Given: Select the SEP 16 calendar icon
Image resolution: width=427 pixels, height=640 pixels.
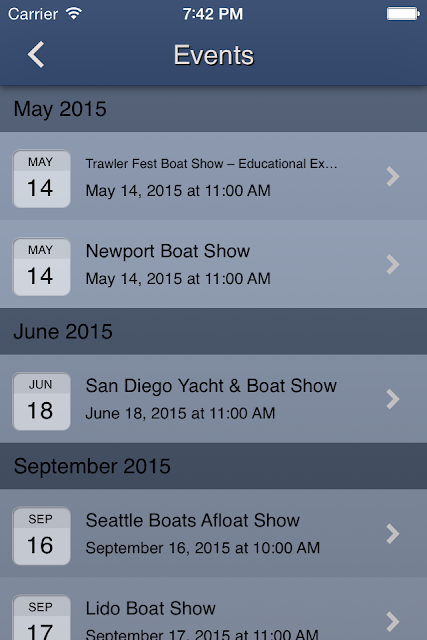Looking at the screenshot, I should pyautogui.click(x=42, y=536).
